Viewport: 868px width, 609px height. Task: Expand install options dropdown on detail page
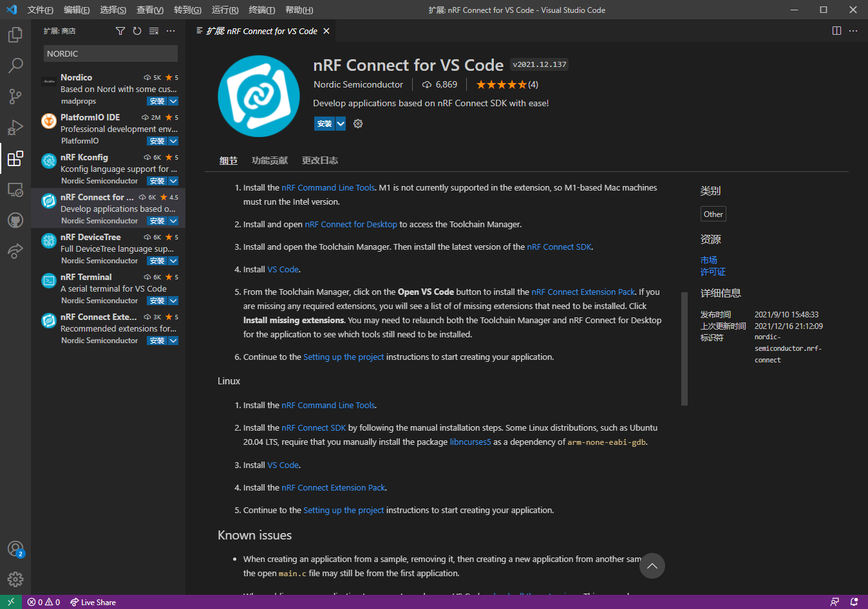(341, 124)
